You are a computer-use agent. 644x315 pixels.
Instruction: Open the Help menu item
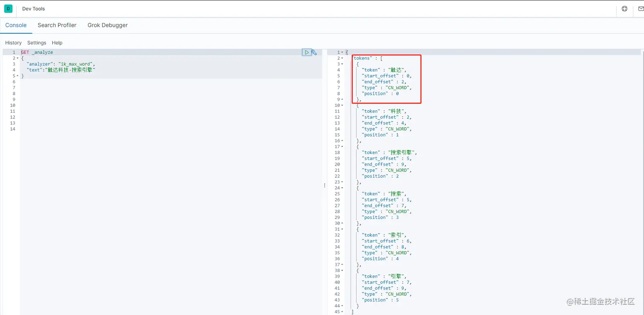[x=57, y=43]
